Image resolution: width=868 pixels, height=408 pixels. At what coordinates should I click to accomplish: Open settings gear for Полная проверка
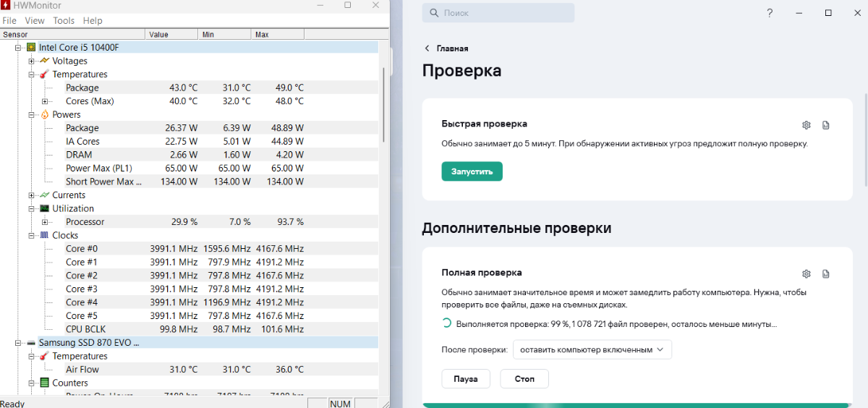coord(807,273)
